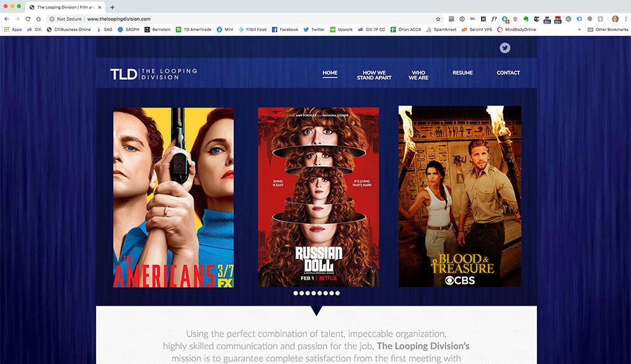Bookmark this page with the star icon

pyautogui.click(x=438, y=19)
